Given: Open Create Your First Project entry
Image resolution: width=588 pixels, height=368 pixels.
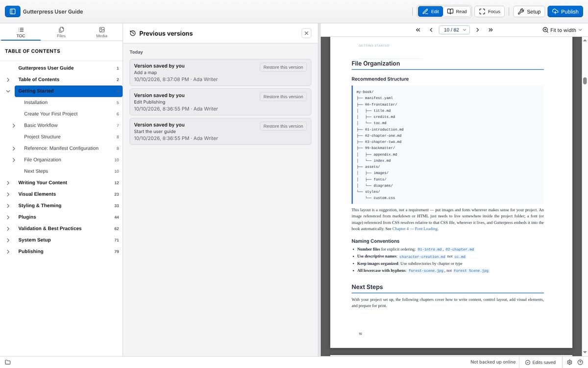Looking at the screenshot, I should click(51, 114).
